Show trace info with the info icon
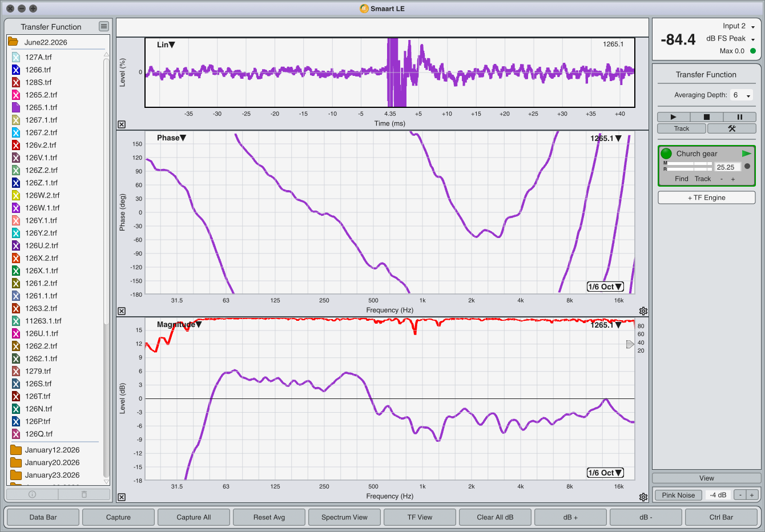 (x=32, y=494)
